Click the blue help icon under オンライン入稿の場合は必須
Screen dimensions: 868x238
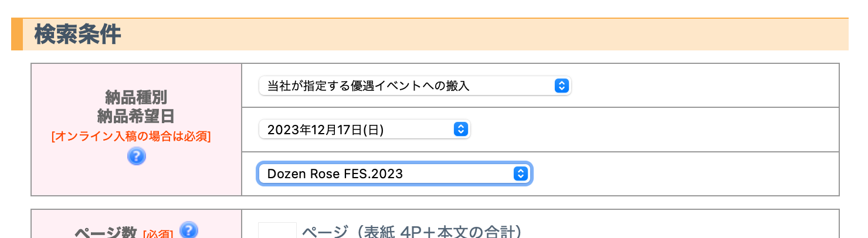click(x=136, y=157)
